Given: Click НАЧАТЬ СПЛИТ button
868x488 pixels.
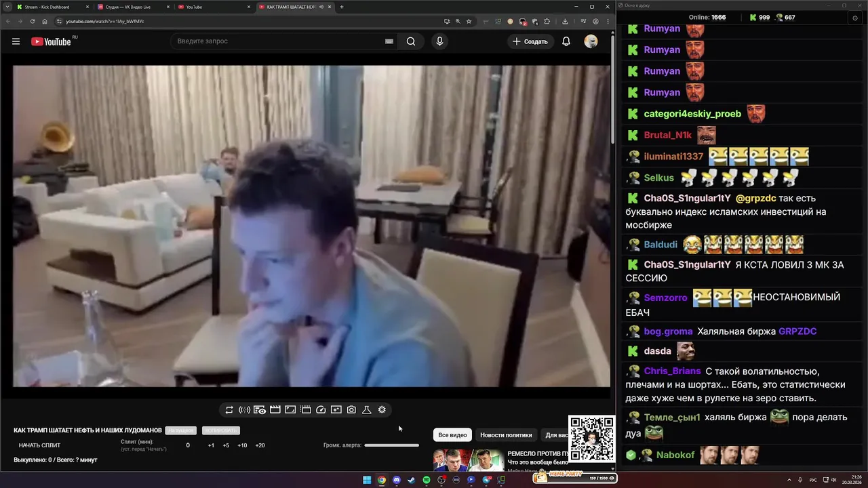Looking at the screenshot, I should 39,445.
